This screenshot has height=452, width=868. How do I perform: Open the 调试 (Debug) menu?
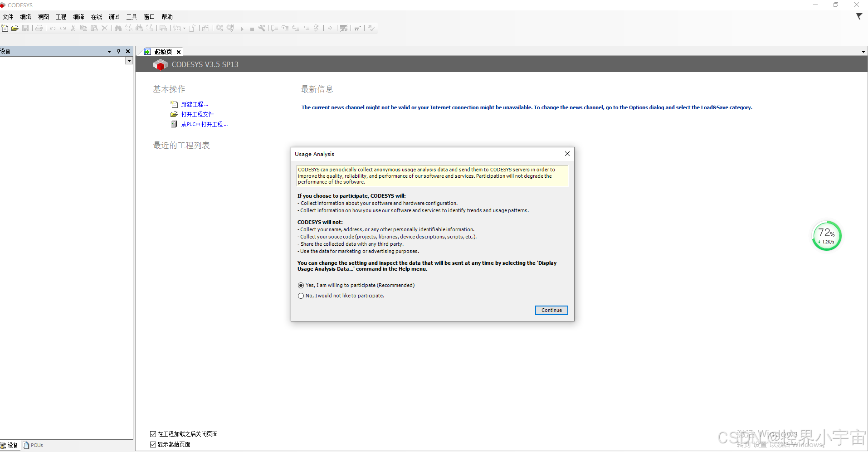point(114,17)
